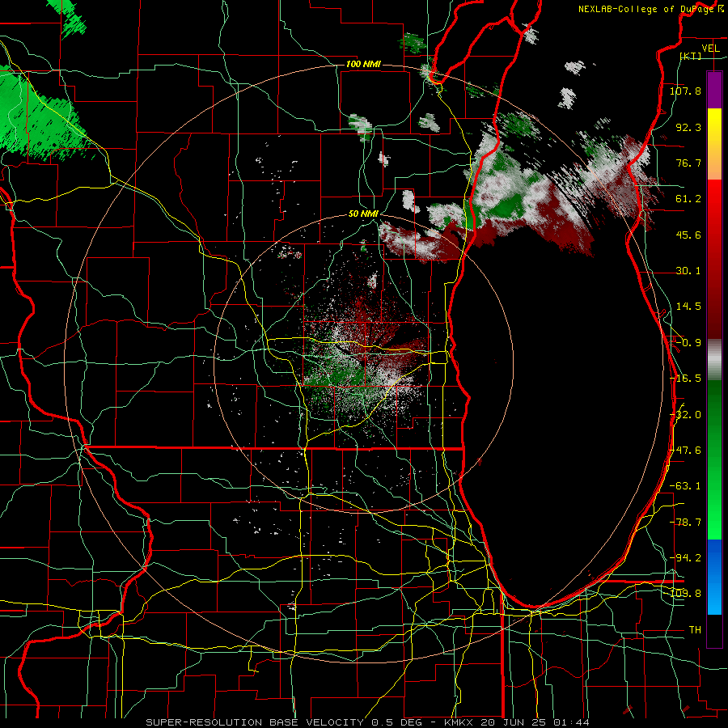Click the -0.9 value on velocity scale

point(688,343)
